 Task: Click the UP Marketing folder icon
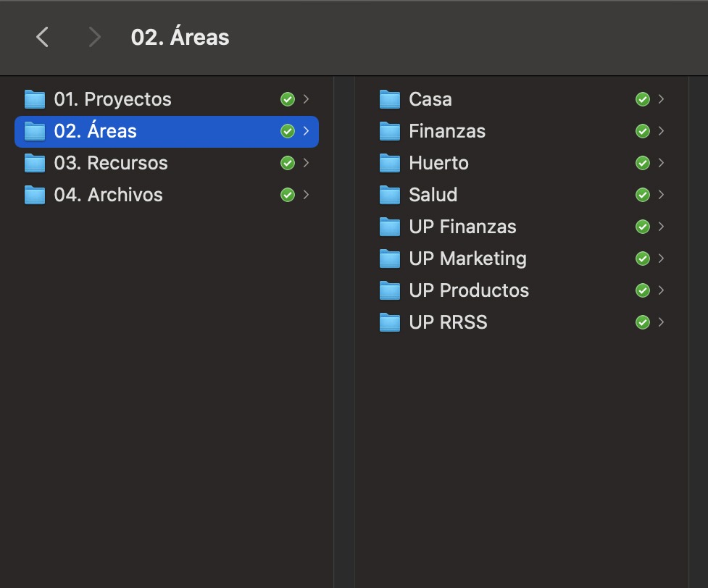[x=390, y=259]
